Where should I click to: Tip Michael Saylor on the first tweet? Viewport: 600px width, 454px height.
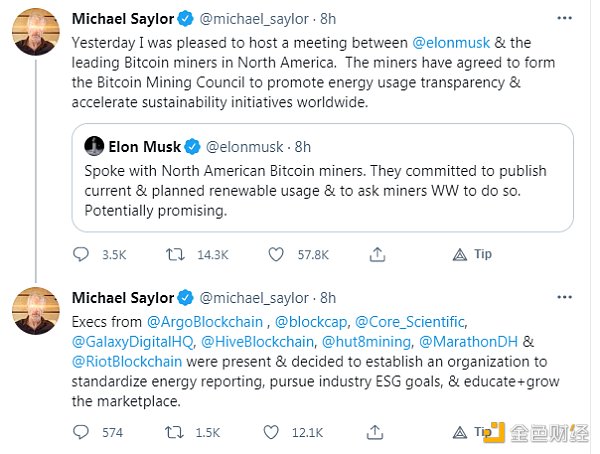tap(474, 254)
